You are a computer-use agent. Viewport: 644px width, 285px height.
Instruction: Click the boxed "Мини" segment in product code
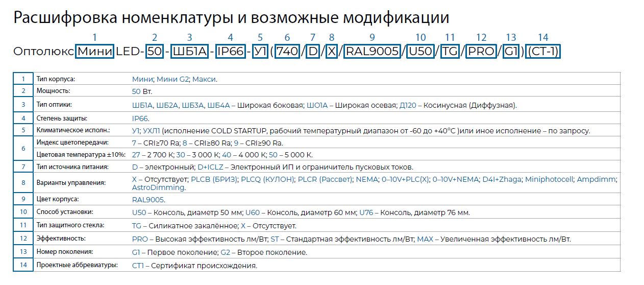(x=94, y=52)
